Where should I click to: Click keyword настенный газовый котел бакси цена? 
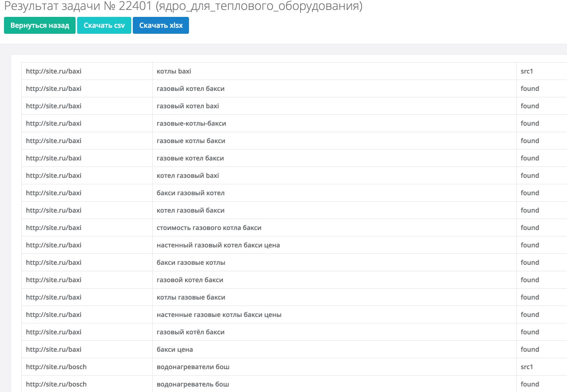click(218, 245)
